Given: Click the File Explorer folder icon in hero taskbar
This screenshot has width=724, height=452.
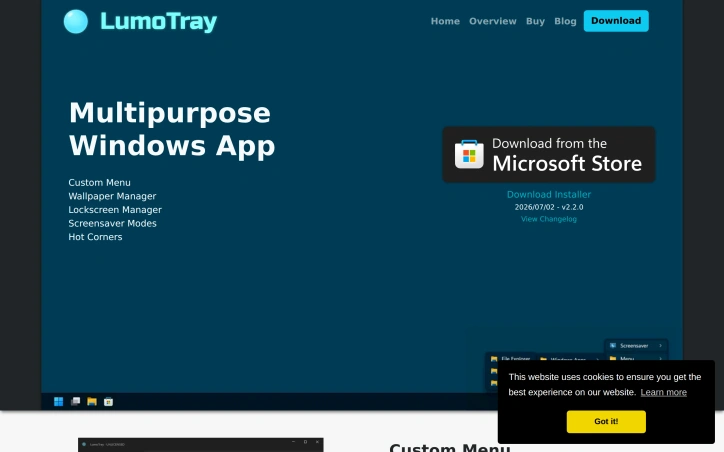Looking at the screenshot, I should [x=92, y=401].
